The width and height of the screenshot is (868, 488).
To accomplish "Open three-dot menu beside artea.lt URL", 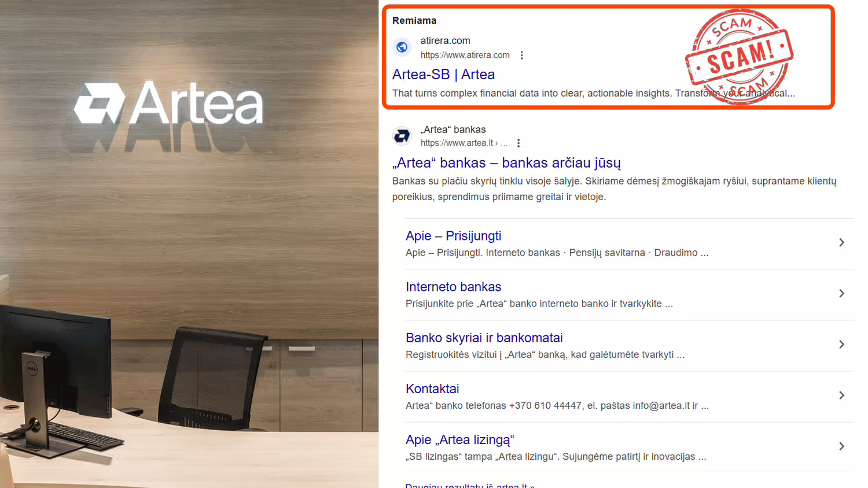I will coord(518,143).
